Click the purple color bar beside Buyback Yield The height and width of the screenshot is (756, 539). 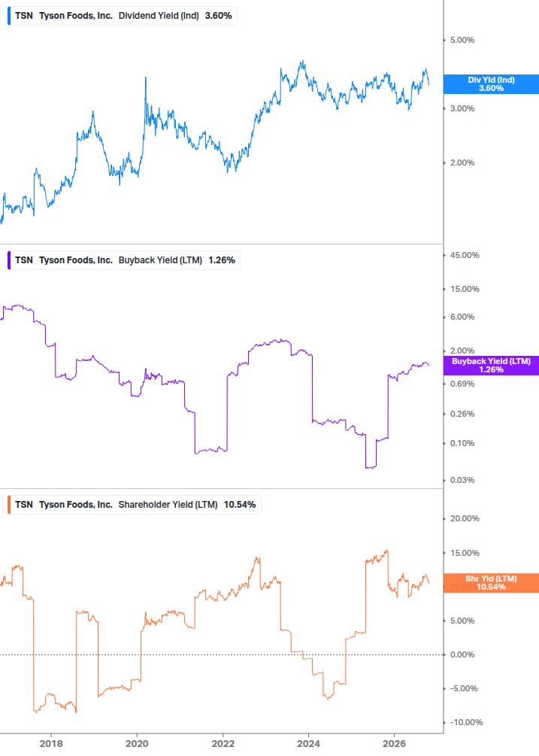9,260
